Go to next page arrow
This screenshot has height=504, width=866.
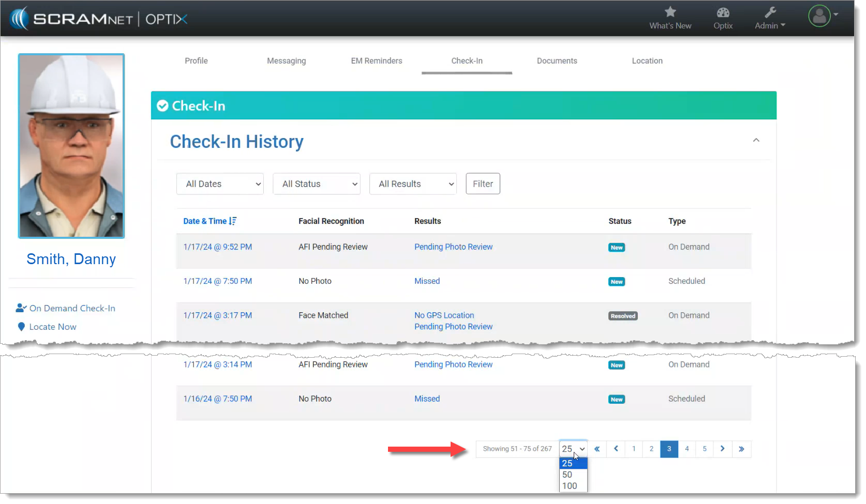click(x=722, y=449)
